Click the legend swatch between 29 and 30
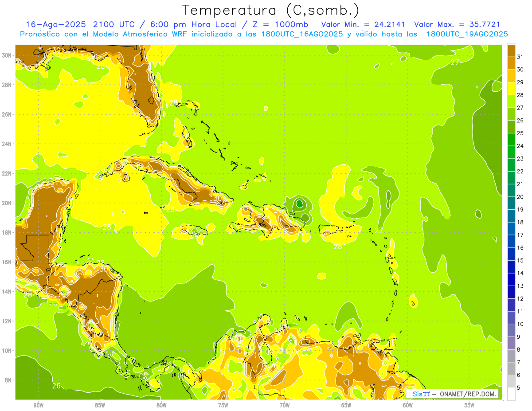The image size is (532, 411). [x=511, y=75]
